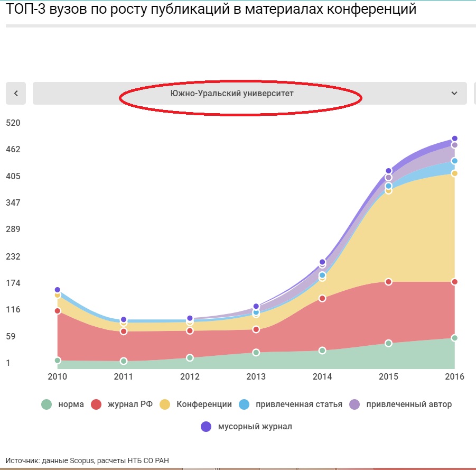The width and height of the screenshot is (476, 470).
Task: Click the green норма point at 2013
Action: tap(256, 352)
